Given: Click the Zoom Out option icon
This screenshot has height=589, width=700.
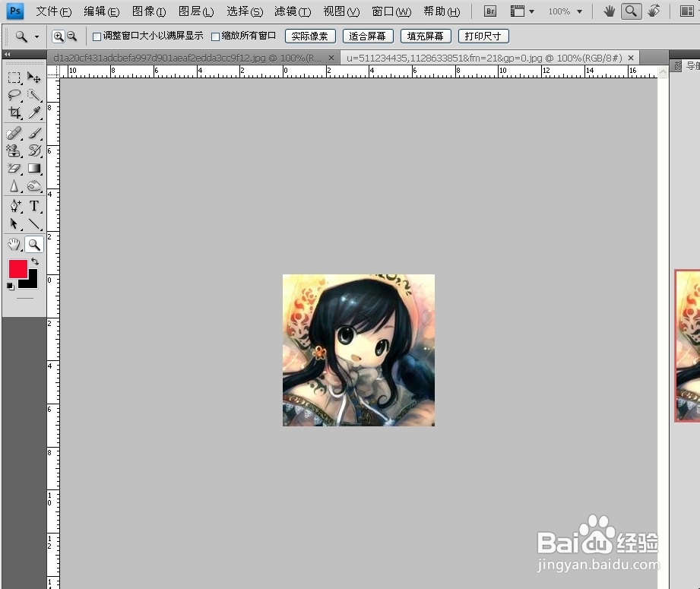Looking at the screenshot, I should point(72,36).
